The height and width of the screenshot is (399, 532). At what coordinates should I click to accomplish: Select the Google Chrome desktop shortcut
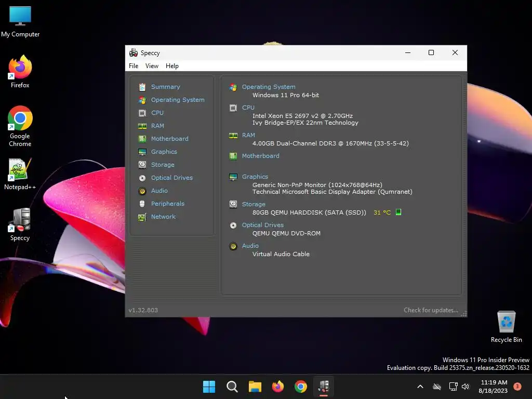20,126
